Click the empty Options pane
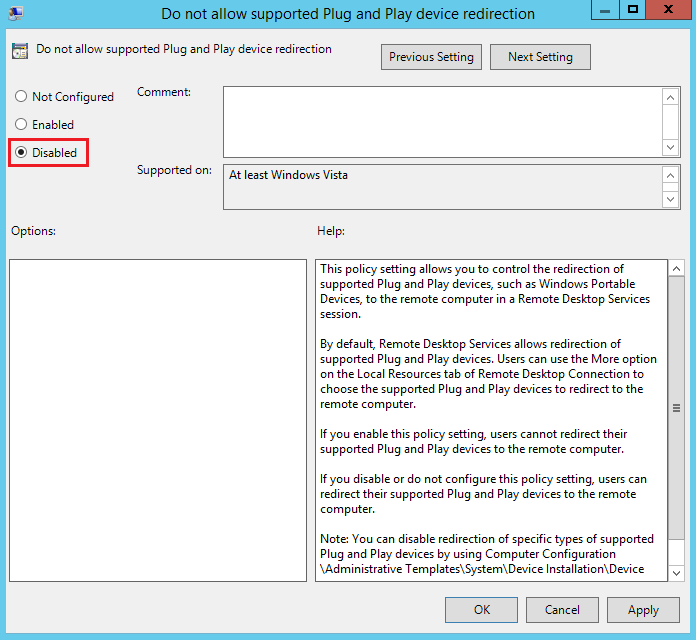This screenshot has width=696, height=640. [x=158, y=420]
